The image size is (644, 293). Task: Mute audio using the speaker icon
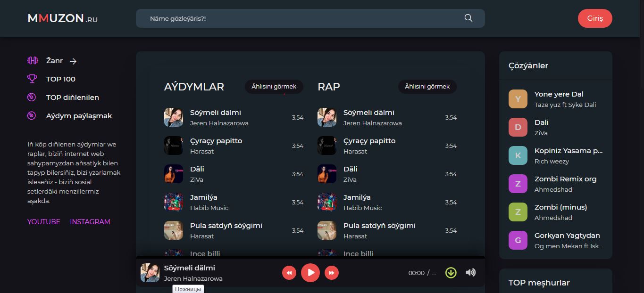coord(470,273)
